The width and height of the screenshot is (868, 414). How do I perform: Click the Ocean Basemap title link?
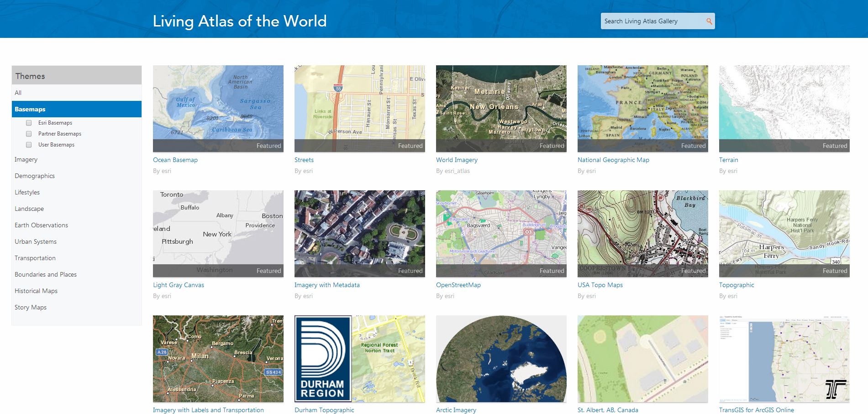(175, 160)
